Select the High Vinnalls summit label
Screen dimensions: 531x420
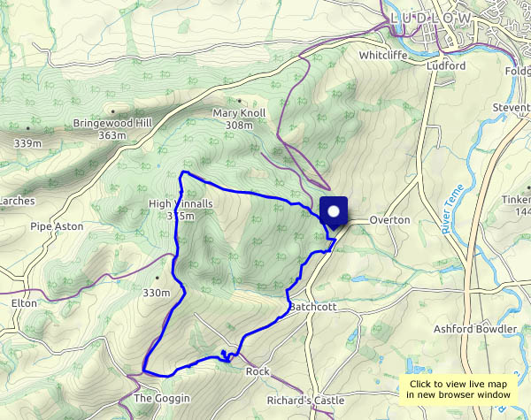point(181,210)
